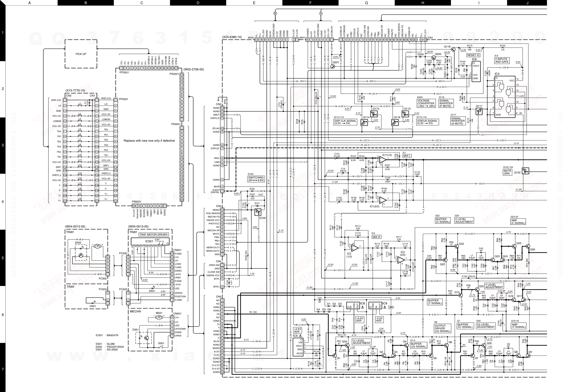The width and height of the screenshot is (575, 392).
Task: Click the TRAY MOTOR DRIVER label
Action: pyautogui.click(x=154, y=235)
